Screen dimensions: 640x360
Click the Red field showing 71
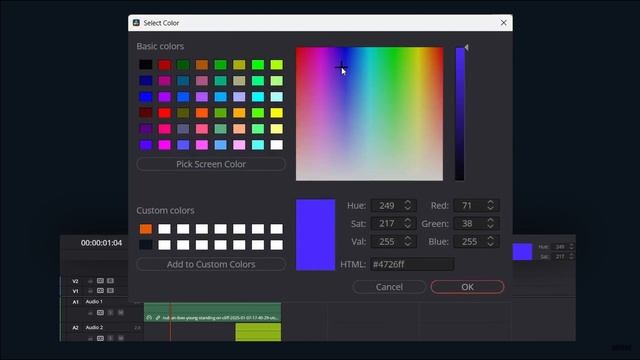pyautogui.click(x=476, y=205)
